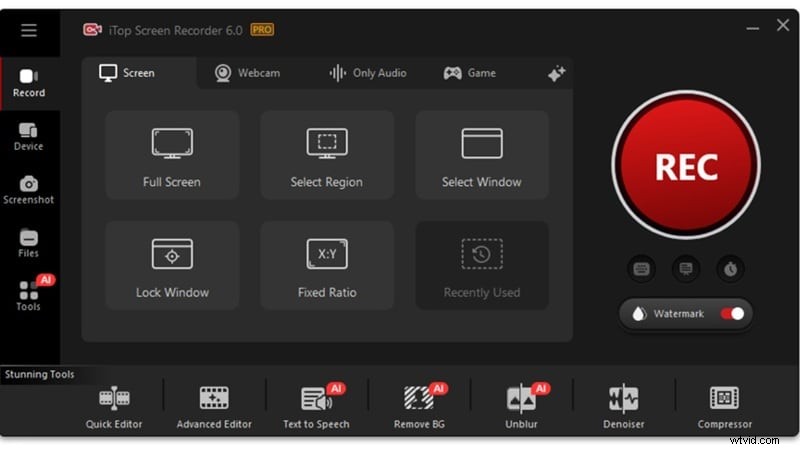Open the Files section in sidebar
Image resolution: width=800 pixels, height=450 pixels.
[x=29, y=243]
